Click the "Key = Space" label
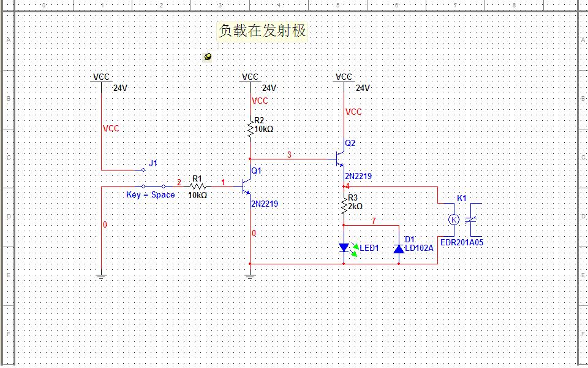The image size is (588, 368). [x=150, y=195]
